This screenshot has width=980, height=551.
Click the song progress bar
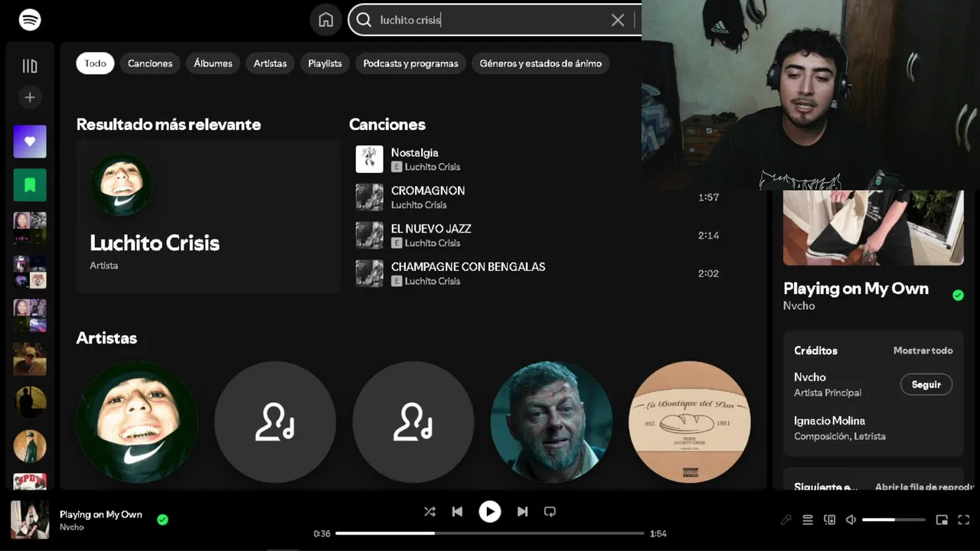490,533
